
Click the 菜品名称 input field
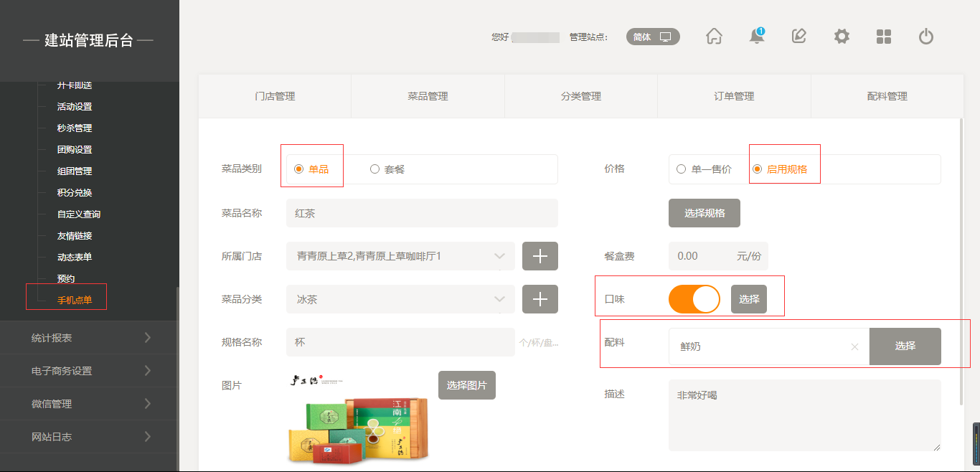click(422, 213)
